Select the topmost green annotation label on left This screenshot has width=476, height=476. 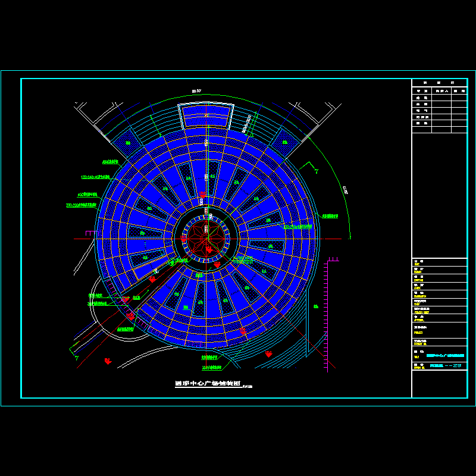[110, 161]
